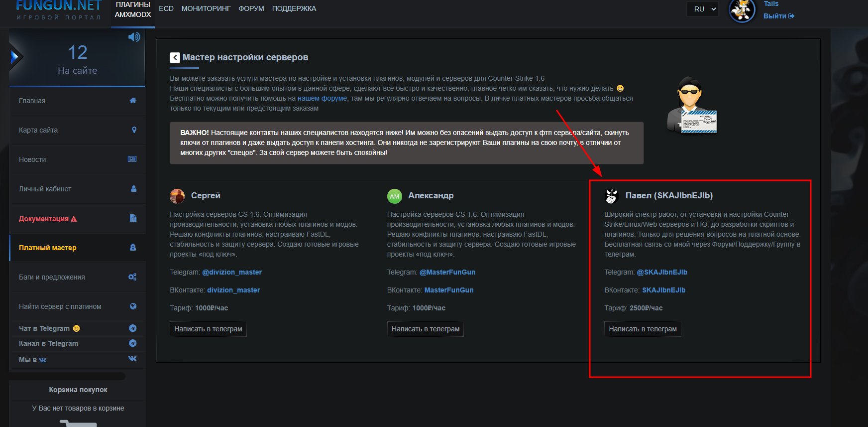This screenshot has width=868, height=427.
Task: Open @MasterFunGun Telegram link
Action: 447,272
